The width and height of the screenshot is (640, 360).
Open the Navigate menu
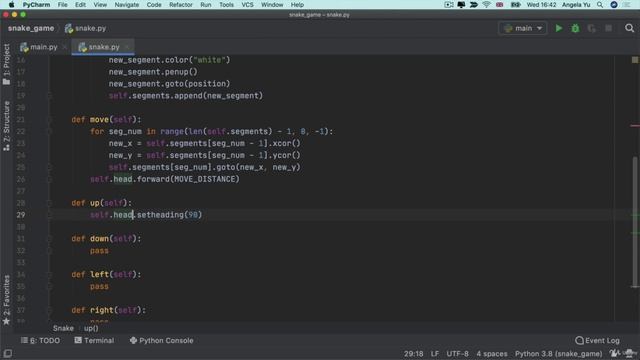pos(127,4)
